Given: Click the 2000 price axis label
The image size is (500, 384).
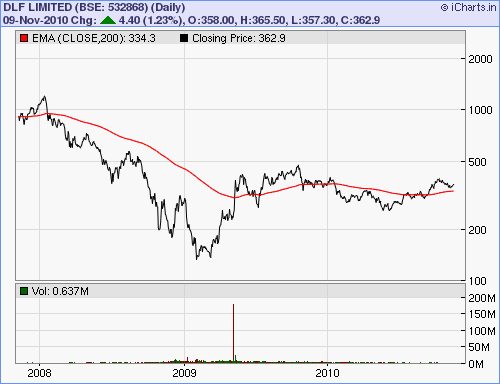Looking at the screenshot, I should (x=480, y=59).
